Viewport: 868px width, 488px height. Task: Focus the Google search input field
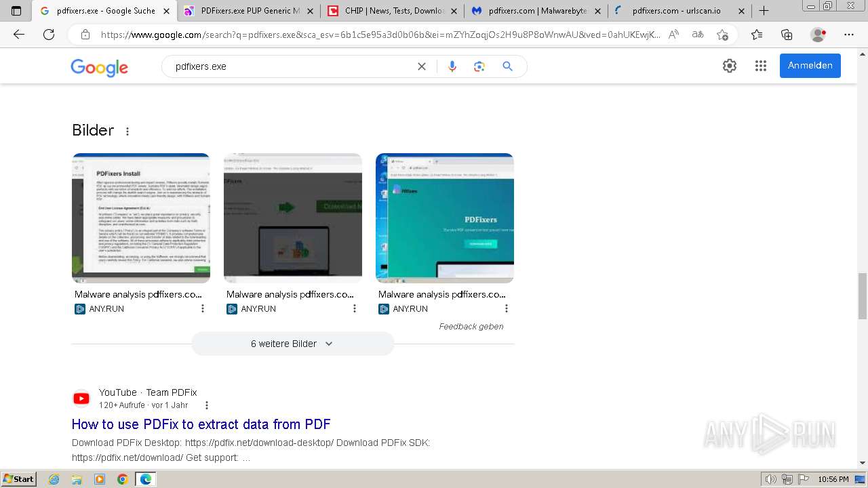point(292,66)
